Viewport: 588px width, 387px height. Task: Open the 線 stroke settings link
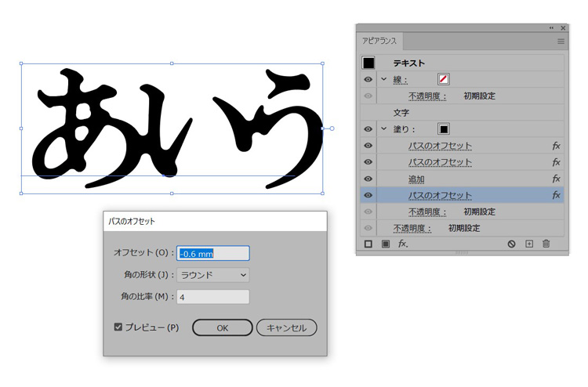400,80
